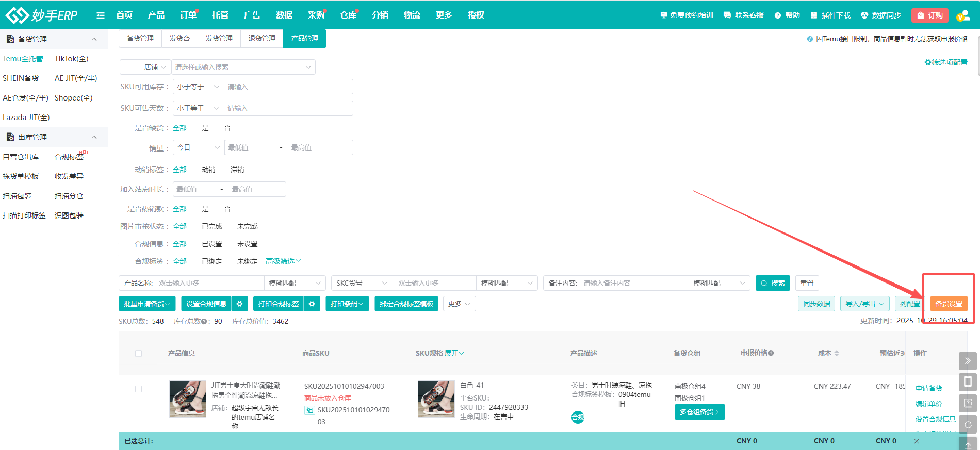This screenshot has height=450, width=980.
Task: Open the 物流 top menu
Action: pos(412,15)
